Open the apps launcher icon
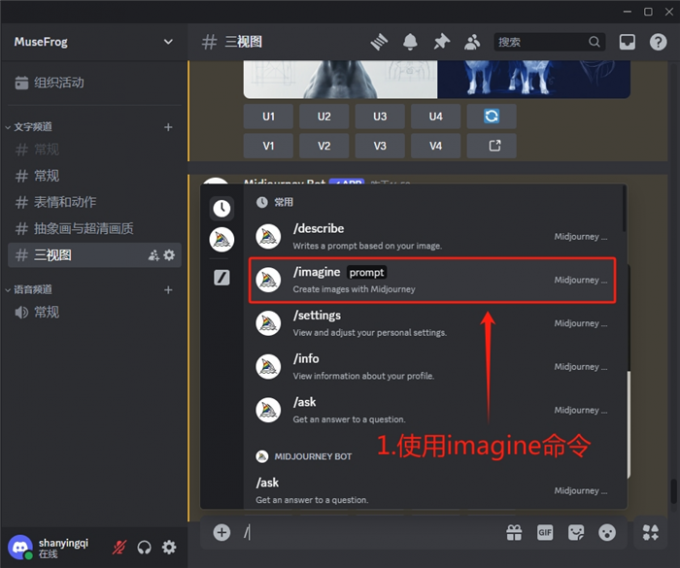680x568 pixels. (x=650, y=532)
